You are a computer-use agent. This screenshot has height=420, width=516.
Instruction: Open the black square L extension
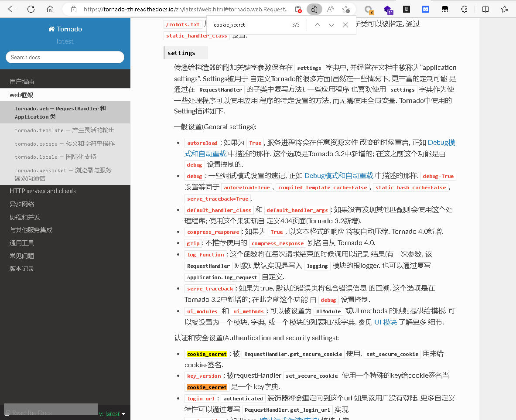click(x=407, y=9)
